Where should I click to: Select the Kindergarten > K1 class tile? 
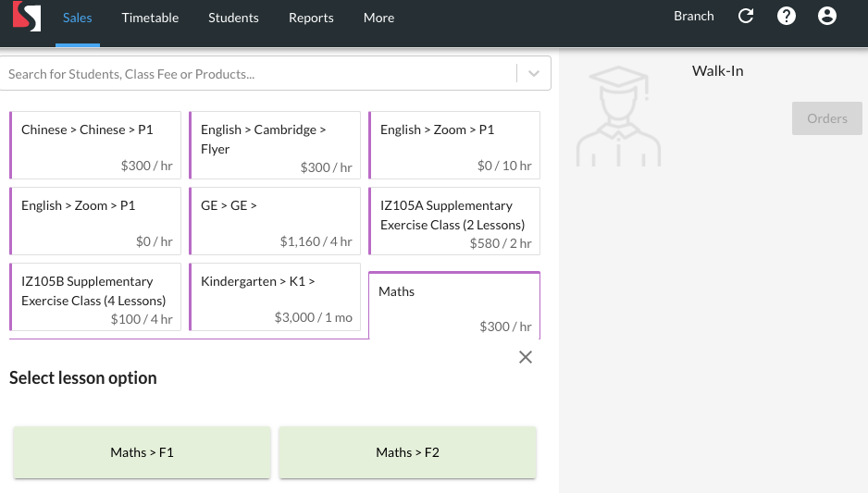coord(275,297)
